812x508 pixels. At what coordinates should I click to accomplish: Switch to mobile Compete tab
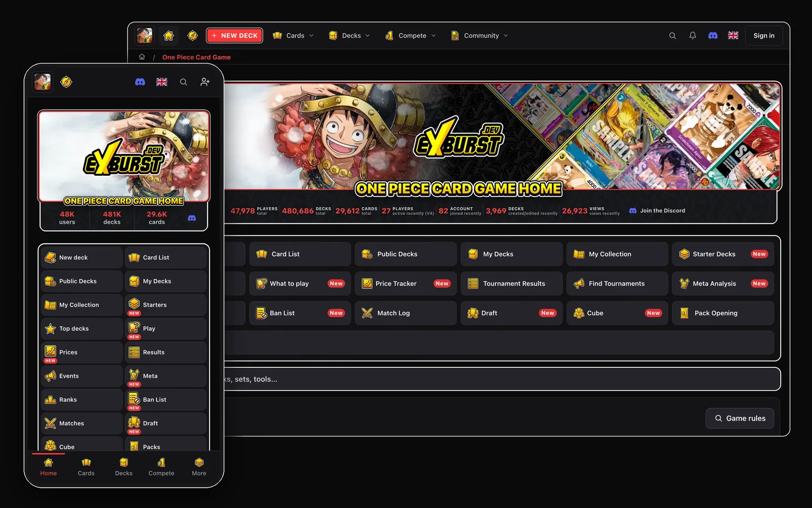tap(161, 467)
